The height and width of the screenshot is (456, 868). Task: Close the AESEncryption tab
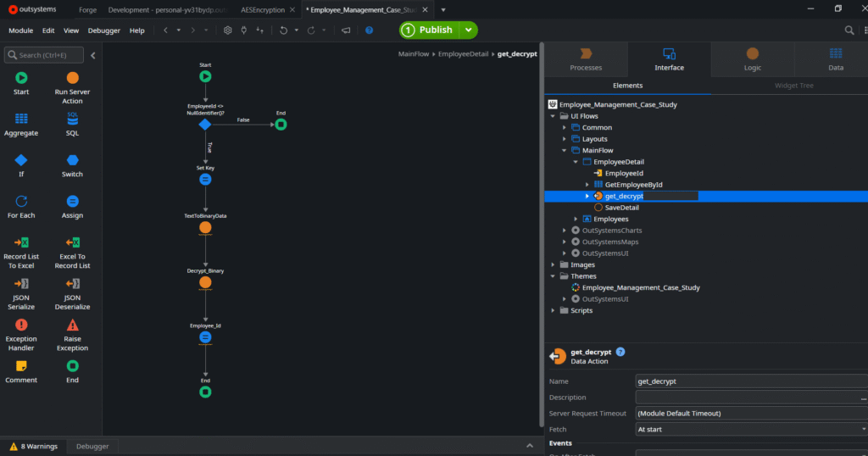(x=292, y=10)
